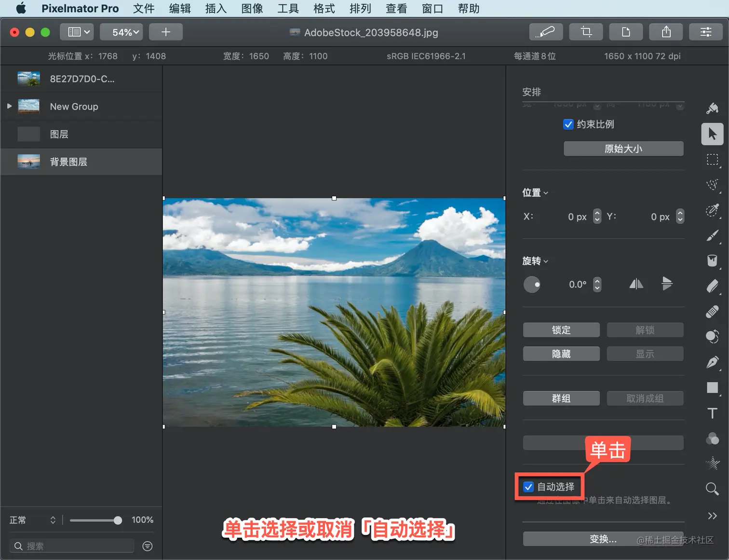Click the 锁定 button

561,330
